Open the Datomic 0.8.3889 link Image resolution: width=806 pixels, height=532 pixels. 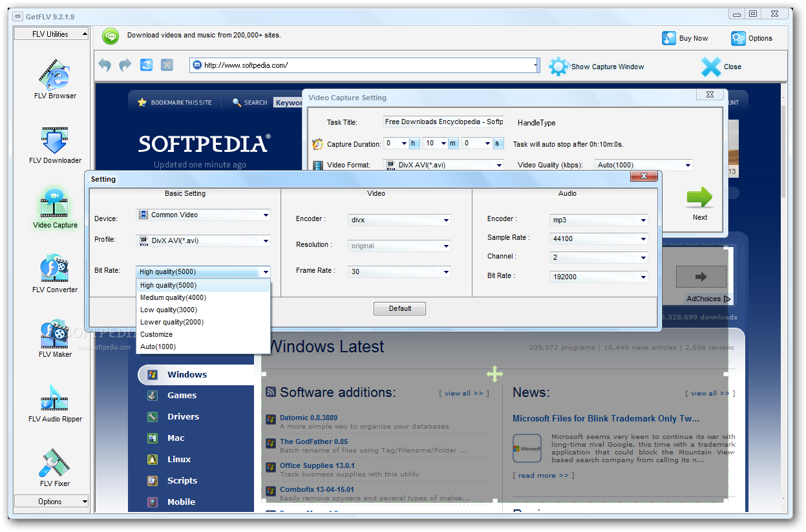pos(308,418)
